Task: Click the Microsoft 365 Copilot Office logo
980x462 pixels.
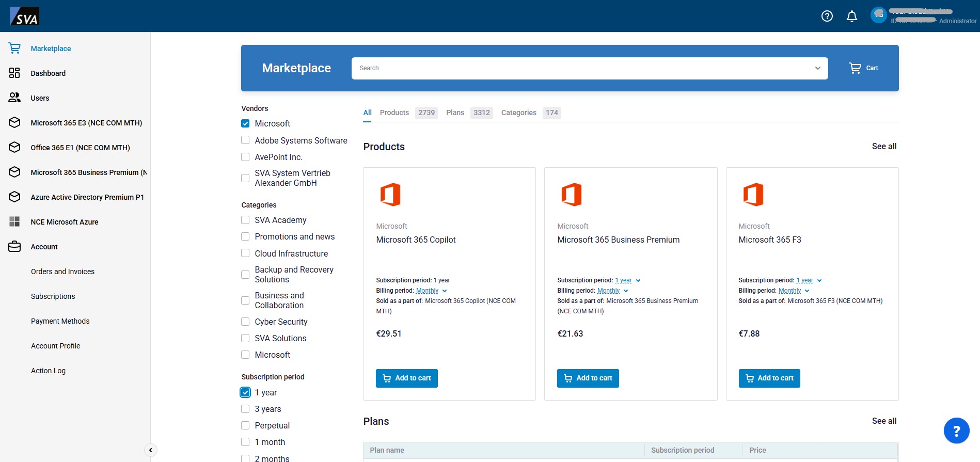Action: coord(390,195)
